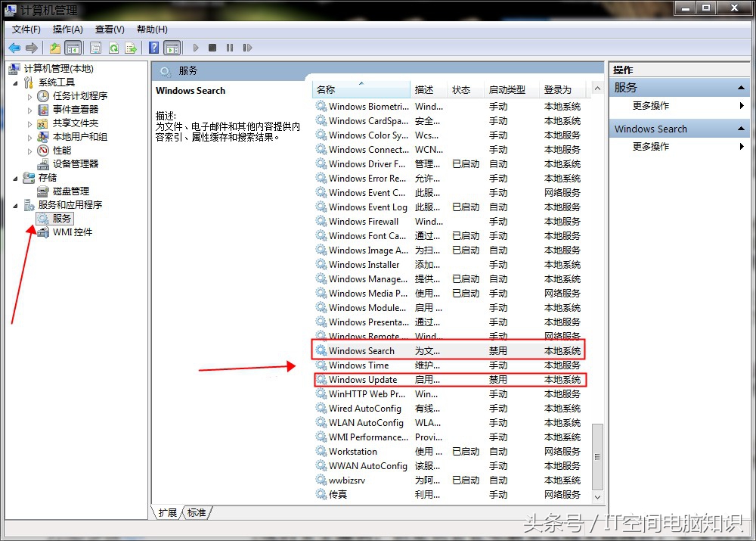Click the Help question-mark icon
Screen dimensions: 756x541
(x=153, y=48)
